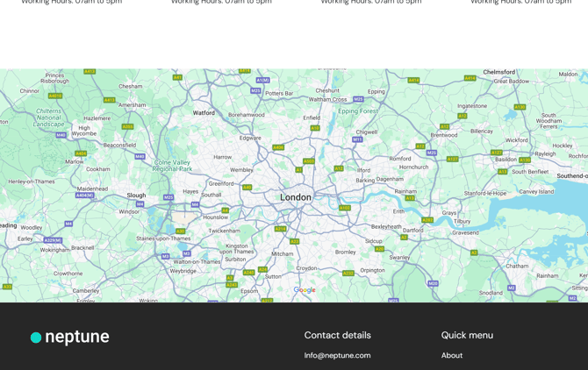Select the A4010 road shield
Screen dimensions: 588x370
(x=55, y=96)
